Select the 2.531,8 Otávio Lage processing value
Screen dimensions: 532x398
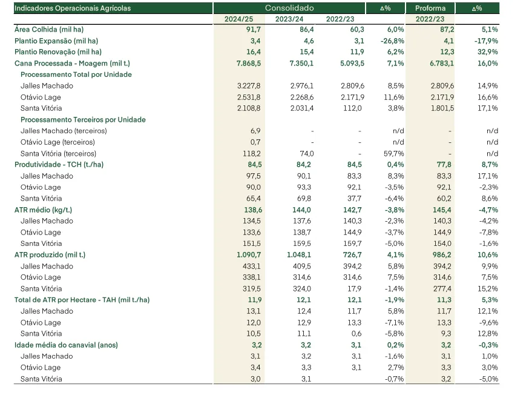[249, 98]
